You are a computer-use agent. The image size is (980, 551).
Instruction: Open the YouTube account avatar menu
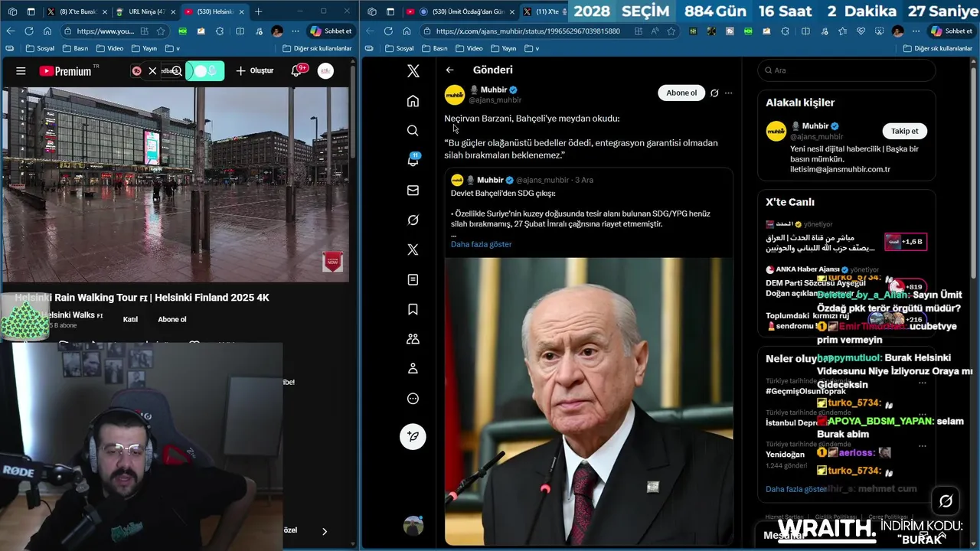[326, 71]
